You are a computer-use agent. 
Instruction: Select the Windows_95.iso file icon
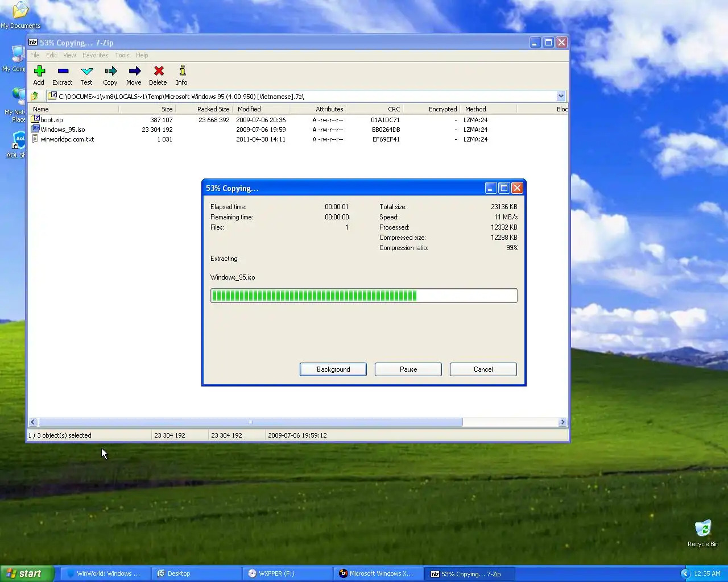tap(35, 129)
